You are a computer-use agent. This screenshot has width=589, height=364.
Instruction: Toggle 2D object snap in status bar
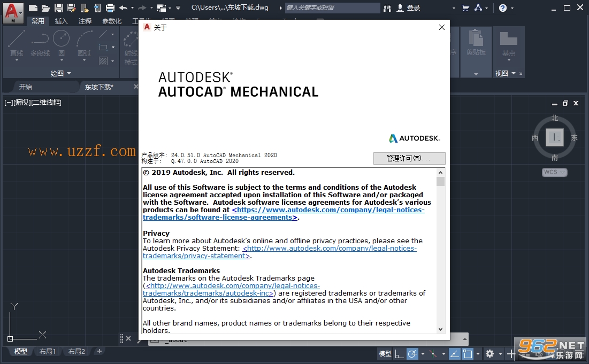point(468,353)
